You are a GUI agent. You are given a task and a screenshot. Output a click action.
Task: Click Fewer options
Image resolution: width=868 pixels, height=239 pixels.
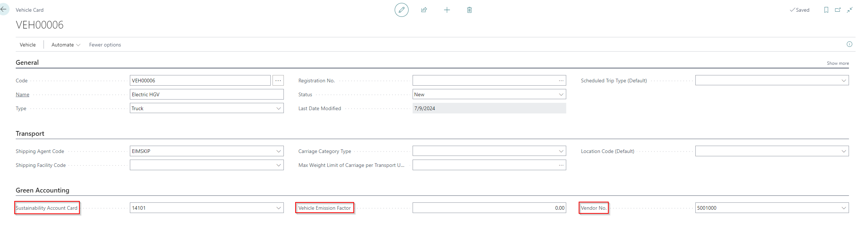(105, 45)
